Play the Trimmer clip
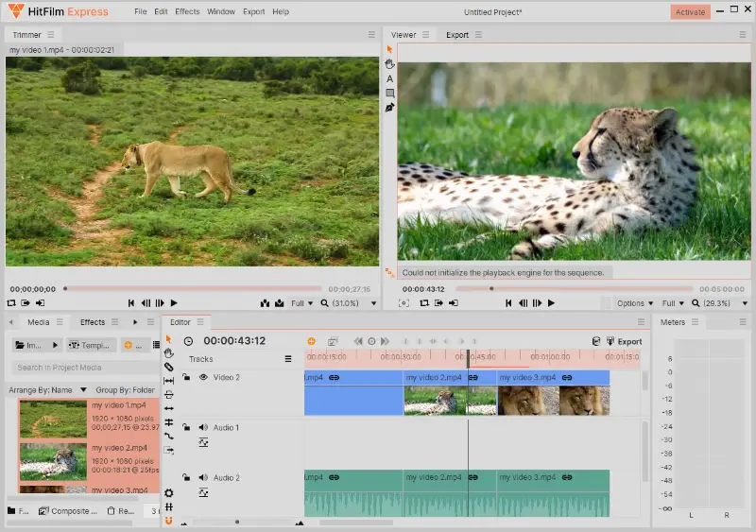756x532 pixels. pos(175,303)
